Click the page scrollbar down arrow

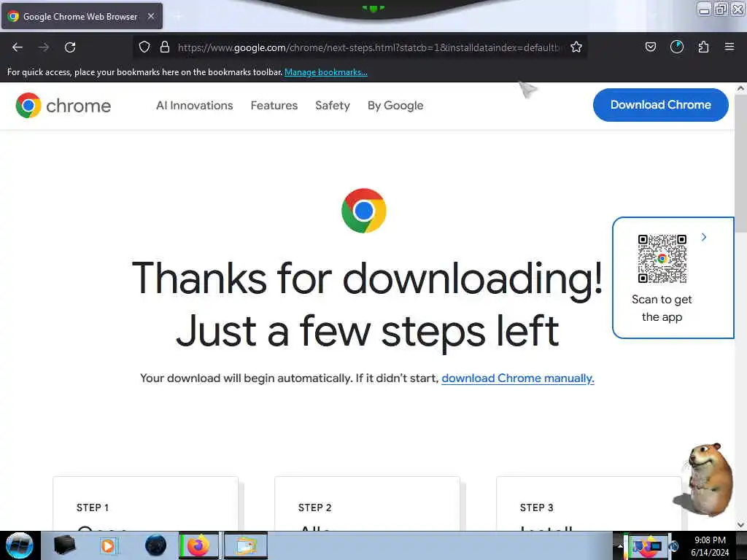coord(741,525)
